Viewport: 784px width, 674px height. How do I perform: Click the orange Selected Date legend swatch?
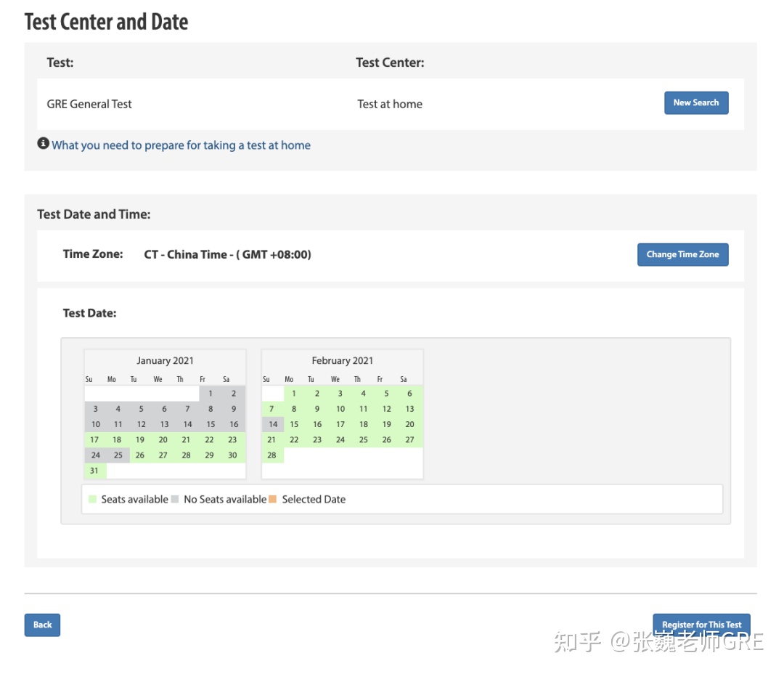coord(273,500)
